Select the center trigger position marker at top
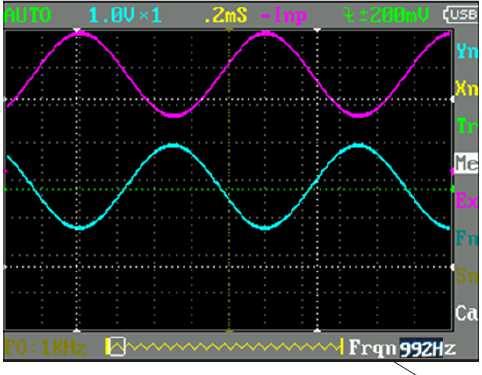 point(229,30)
